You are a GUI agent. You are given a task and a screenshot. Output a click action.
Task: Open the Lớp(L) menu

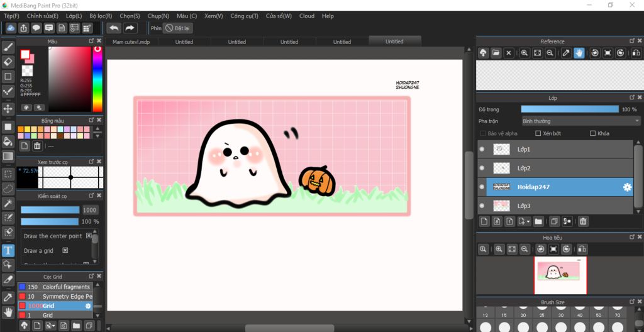pyautogui.click(x=74, y=16)
